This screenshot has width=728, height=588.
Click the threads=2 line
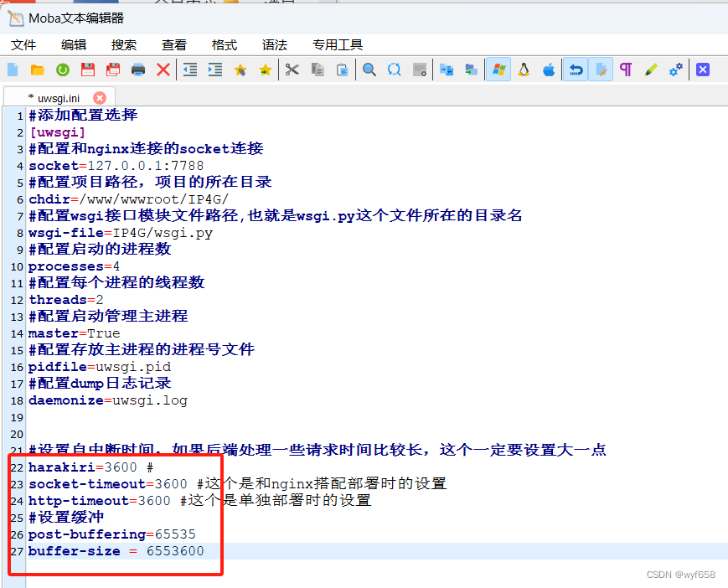point(66,300)
